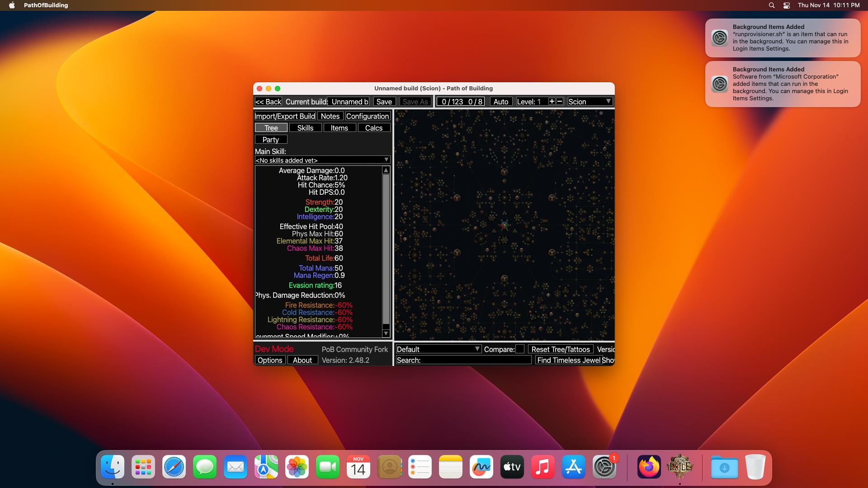Open Finder from the dock

(x=113, y=467)
